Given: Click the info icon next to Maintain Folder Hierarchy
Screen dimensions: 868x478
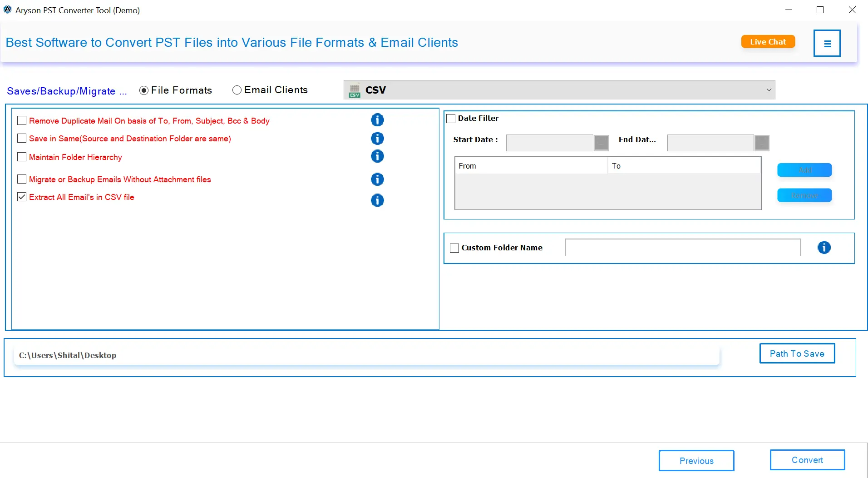Looking at the screenshot, I should (377, 156).
